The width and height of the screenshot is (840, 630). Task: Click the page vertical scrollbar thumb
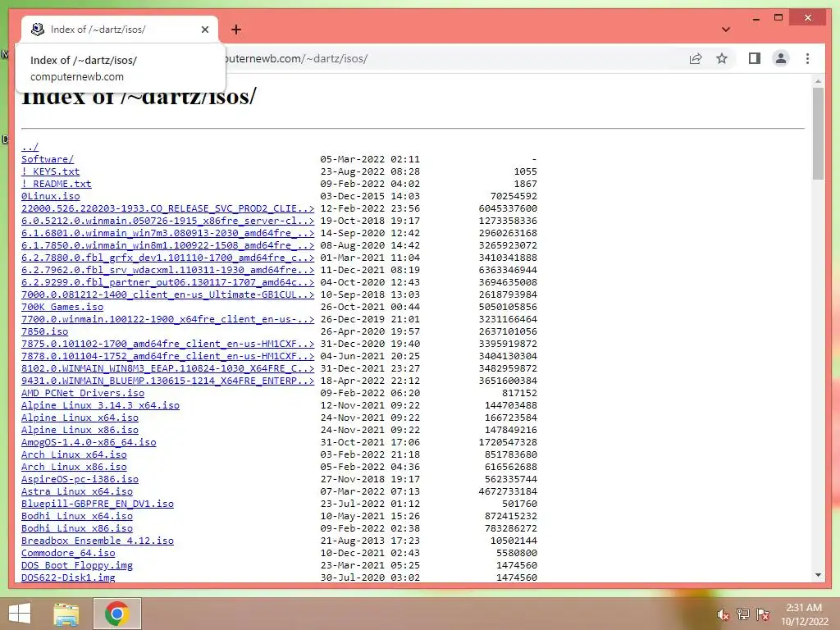click(x=818, y=134)
